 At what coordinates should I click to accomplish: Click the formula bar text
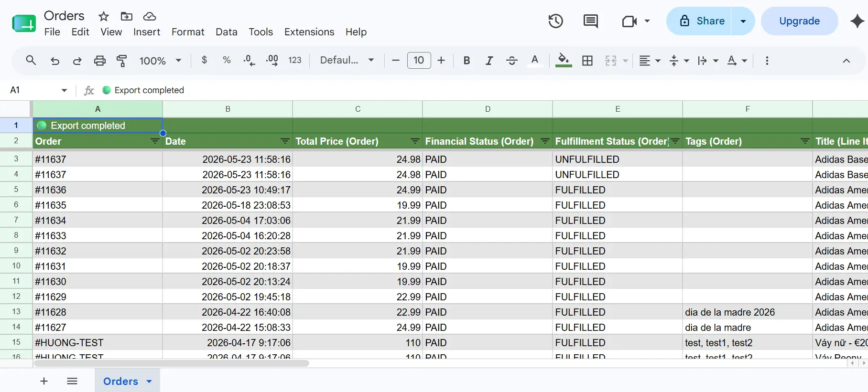[x=149, y=90]
